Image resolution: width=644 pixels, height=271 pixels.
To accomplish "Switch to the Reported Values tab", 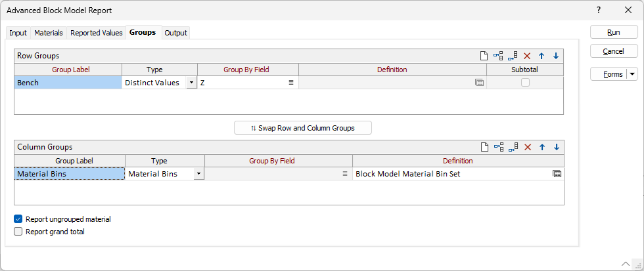I will pos(97,33).
